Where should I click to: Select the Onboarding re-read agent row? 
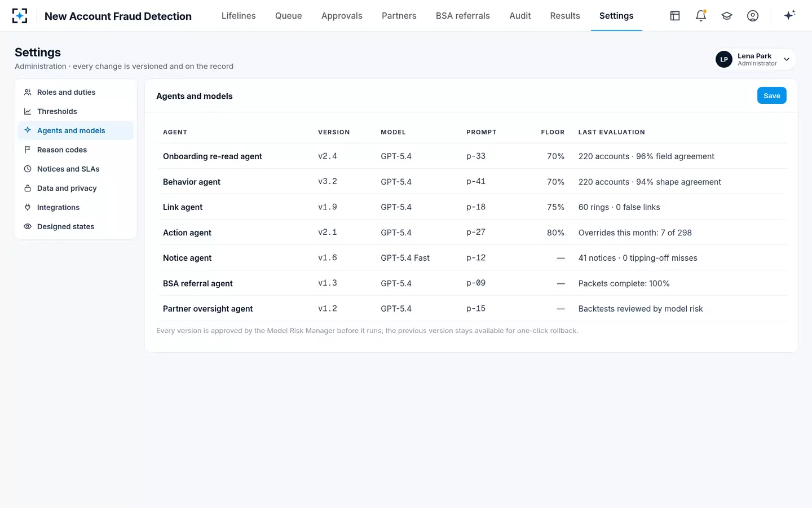pos(471,156)
